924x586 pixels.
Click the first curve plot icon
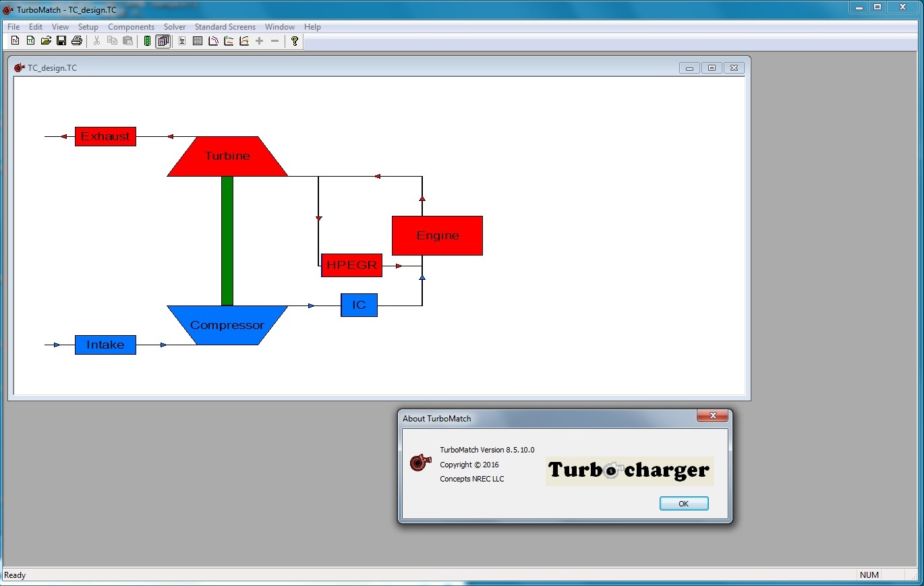coord(213,41)
